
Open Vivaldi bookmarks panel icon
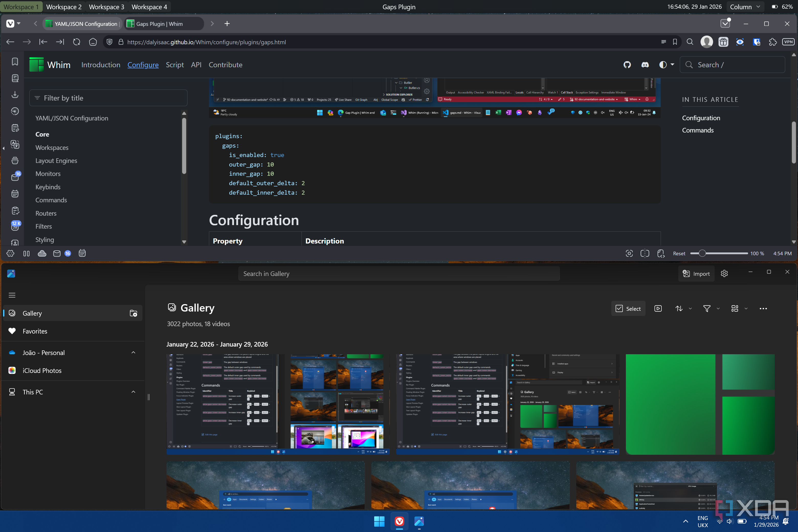click(15, 62)
